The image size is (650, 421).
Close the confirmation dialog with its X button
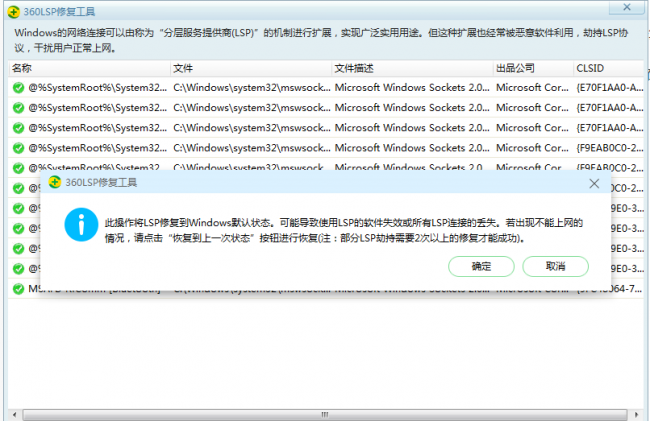click(x=594, y=184)
